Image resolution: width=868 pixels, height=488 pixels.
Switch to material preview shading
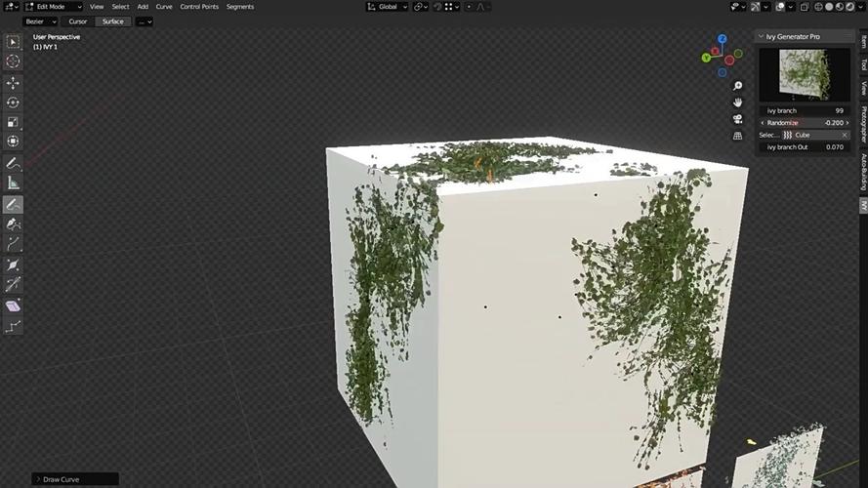click(840, 7)
